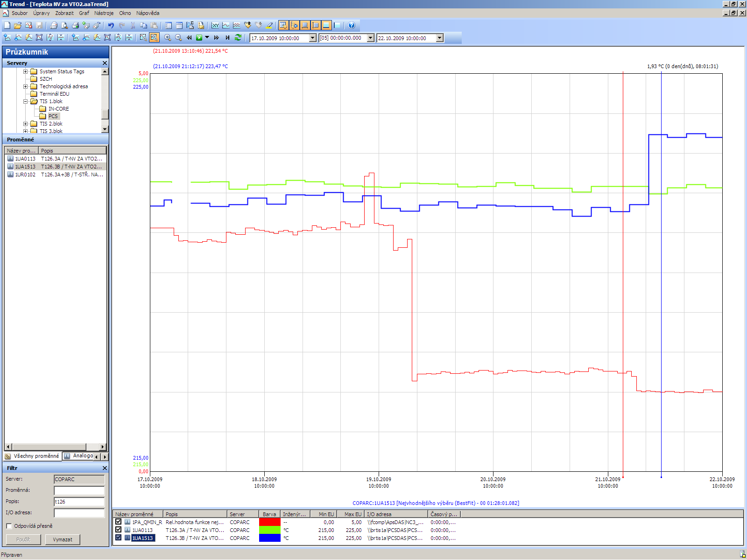This screenshot has height=560, width=747.
Task: Uncheck the 1PA_QMIN_R tag checkbox
Action: 119,522
